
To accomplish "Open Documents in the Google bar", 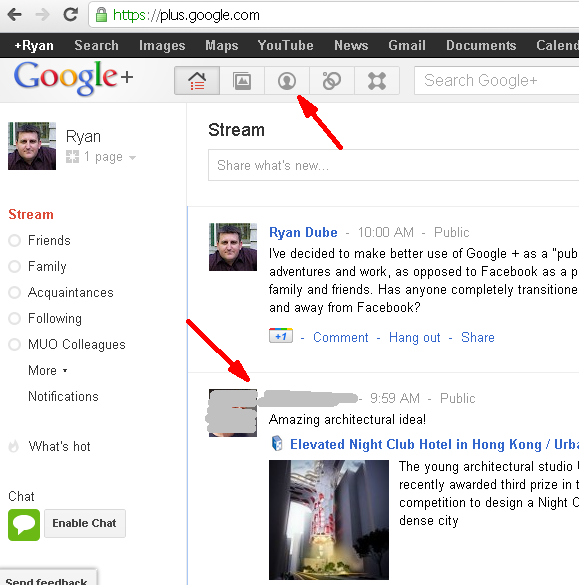I will click(481, 46).
